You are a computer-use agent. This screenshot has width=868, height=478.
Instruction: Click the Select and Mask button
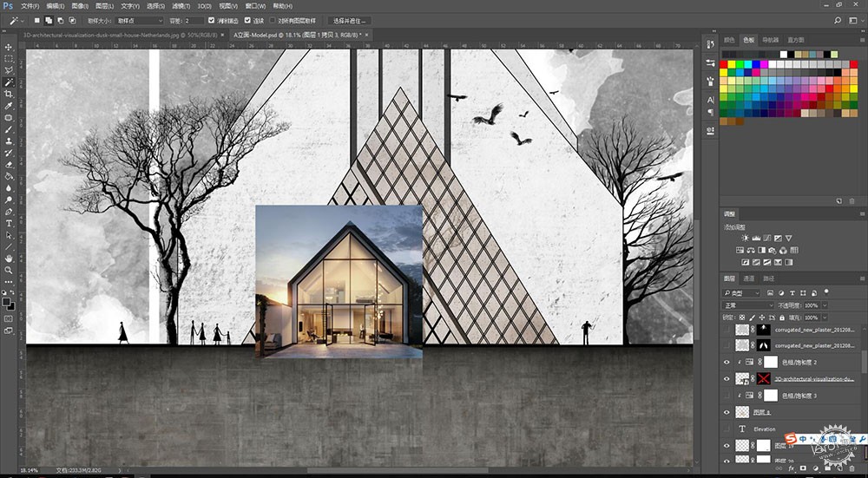[349, 21]
